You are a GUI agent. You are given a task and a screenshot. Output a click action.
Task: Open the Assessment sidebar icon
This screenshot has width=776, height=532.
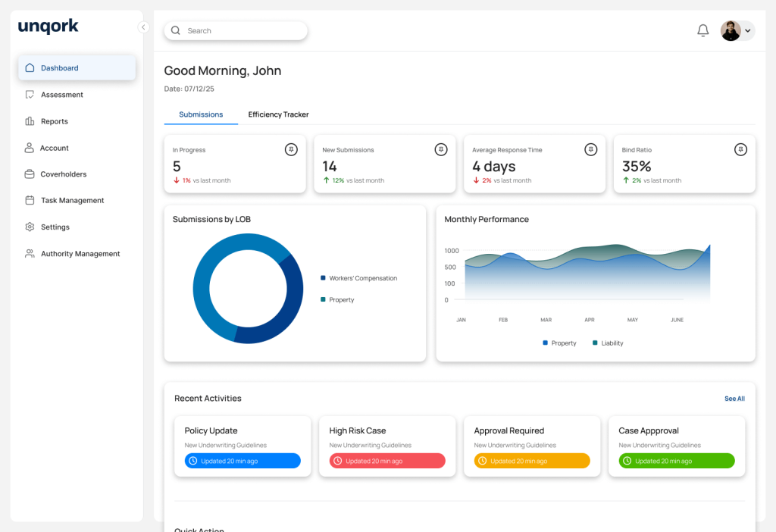tap(30, 95)
